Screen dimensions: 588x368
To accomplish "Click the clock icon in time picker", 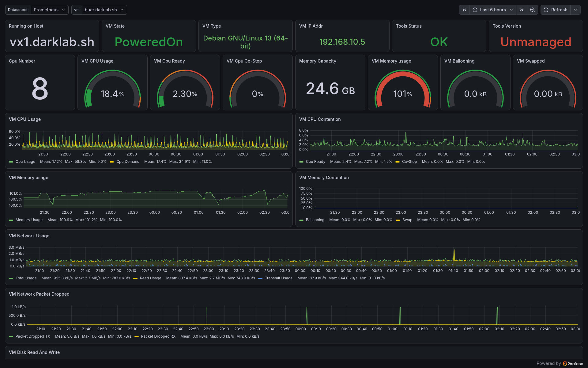I will pyautogui.click(x=475, y=10).
